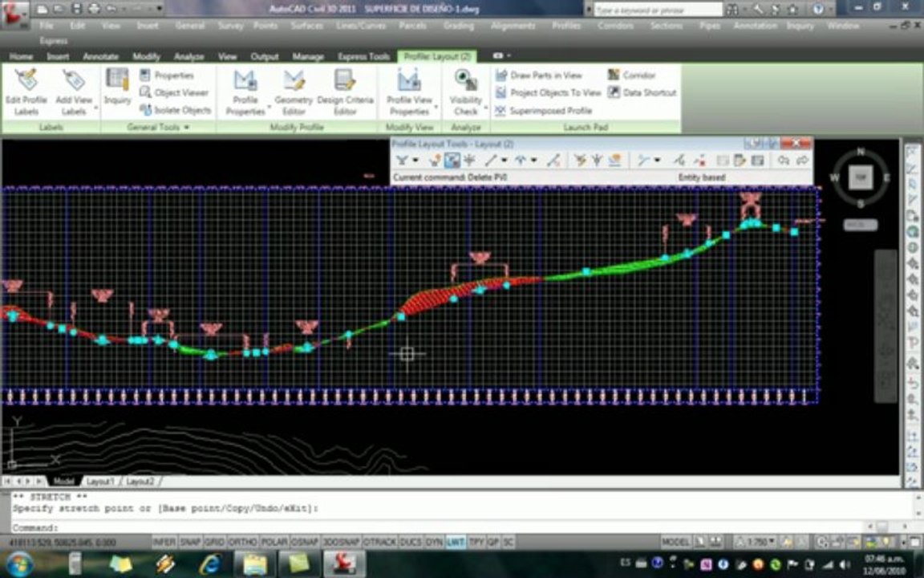Viewport: 924px width, 578px height.
Task: Click Isolate Objects
Action: pos(176,110)
